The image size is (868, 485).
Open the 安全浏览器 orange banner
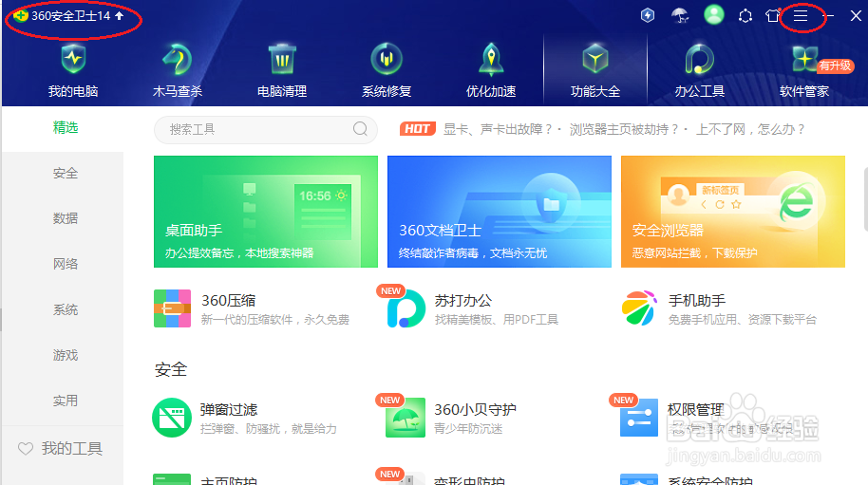[x=733, y=212]
